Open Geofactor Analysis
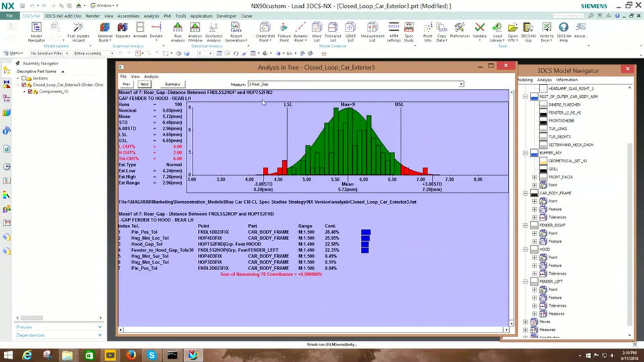 (x=213, y=32)
